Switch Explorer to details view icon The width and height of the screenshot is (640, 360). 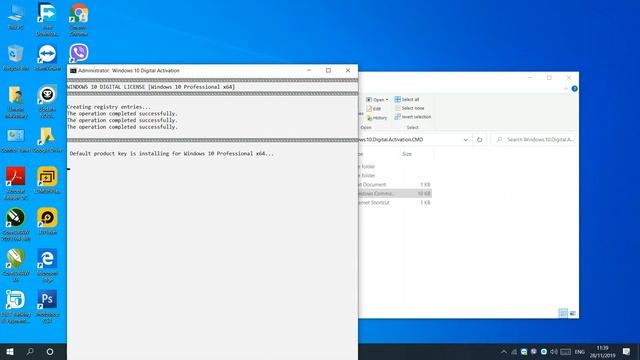(x=563, y=313)
